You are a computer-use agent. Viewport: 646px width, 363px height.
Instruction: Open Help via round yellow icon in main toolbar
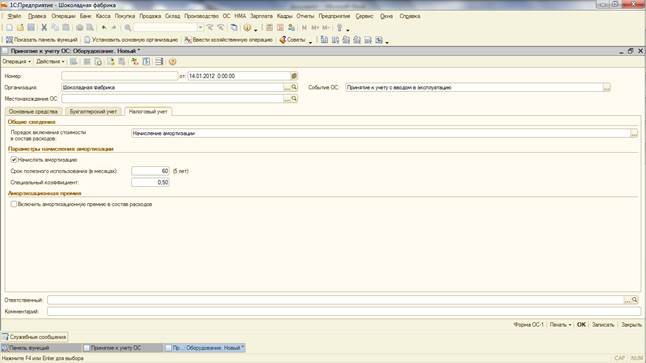(x=247, y=28)
